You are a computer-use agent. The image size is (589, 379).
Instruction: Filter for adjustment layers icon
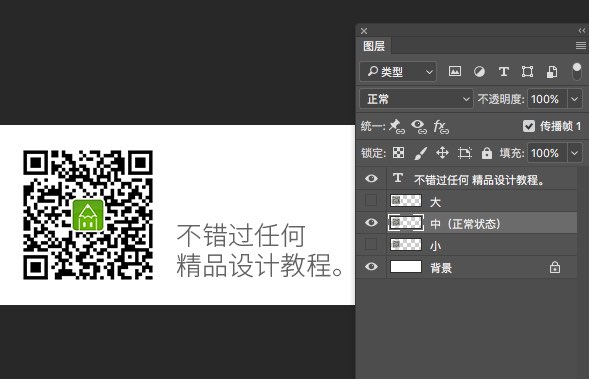tap(479, 71)
